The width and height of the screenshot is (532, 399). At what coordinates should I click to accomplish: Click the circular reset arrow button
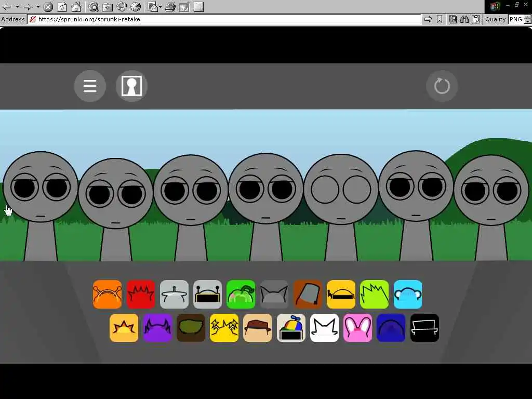click(442, 86)
